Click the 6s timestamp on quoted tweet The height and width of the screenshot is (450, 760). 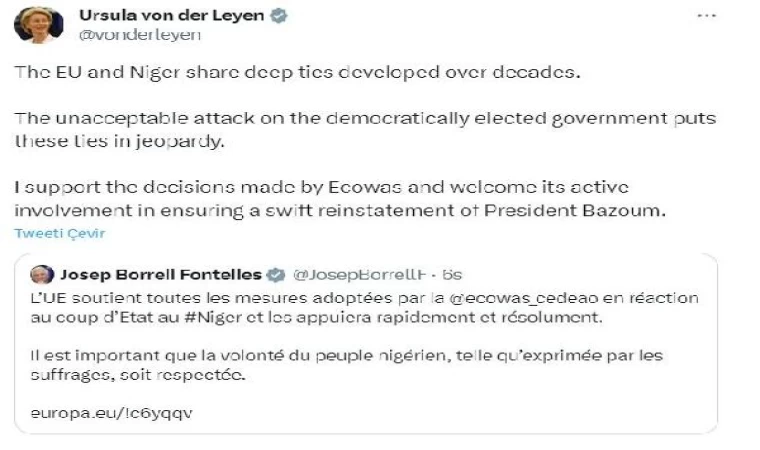coord(451,274)
